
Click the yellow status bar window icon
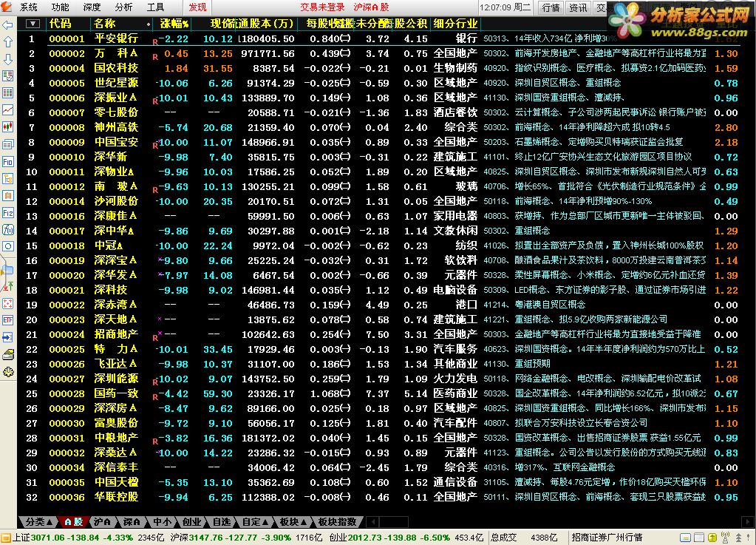(711, 538)
